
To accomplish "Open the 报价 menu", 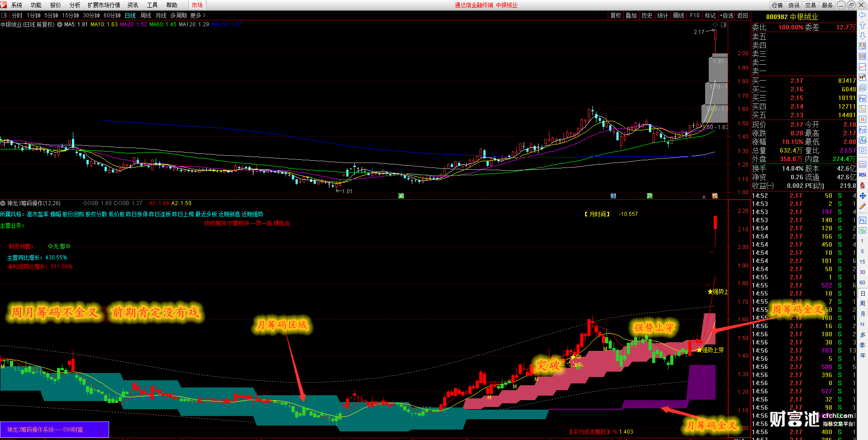I will (x=56, y=5).
